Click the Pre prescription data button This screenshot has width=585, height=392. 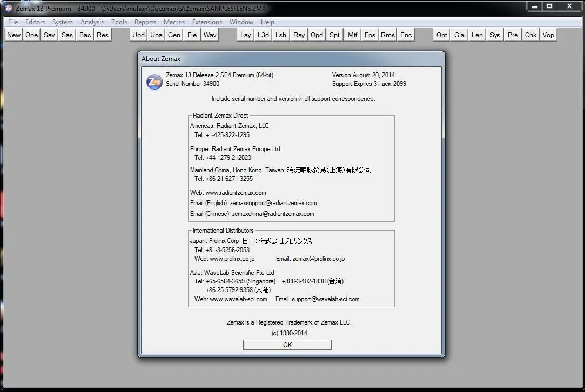[513, 35]
